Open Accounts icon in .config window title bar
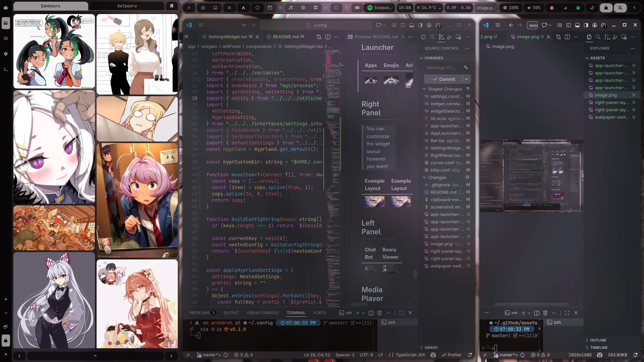644x362 pixels. (x=429, y=25)
